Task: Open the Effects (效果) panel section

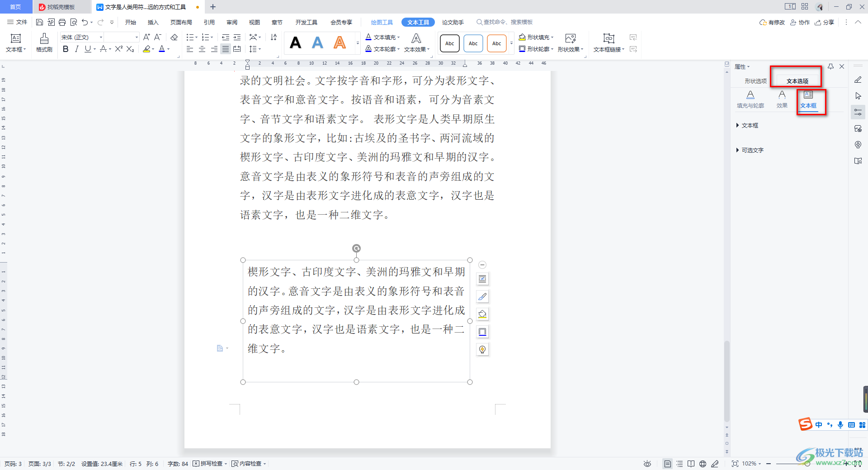Action: (782, 99)
